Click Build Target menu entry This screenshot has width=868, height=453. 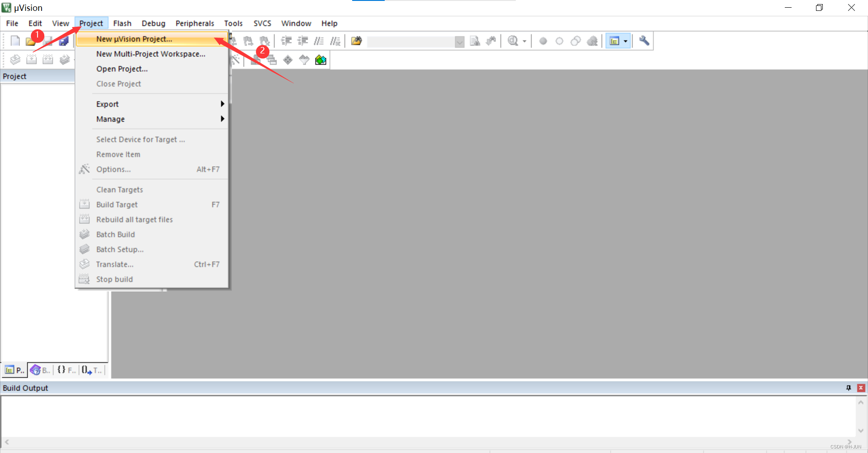coord(151,205)
